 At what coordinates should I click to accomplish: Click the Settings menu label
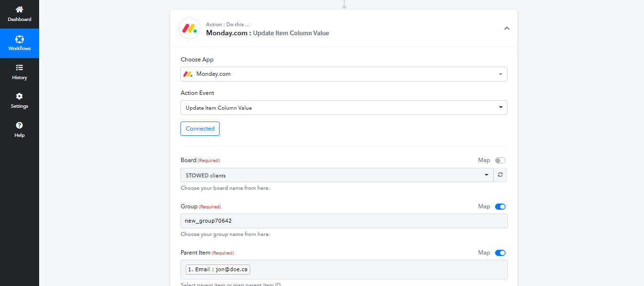click(x=20, y=106)
